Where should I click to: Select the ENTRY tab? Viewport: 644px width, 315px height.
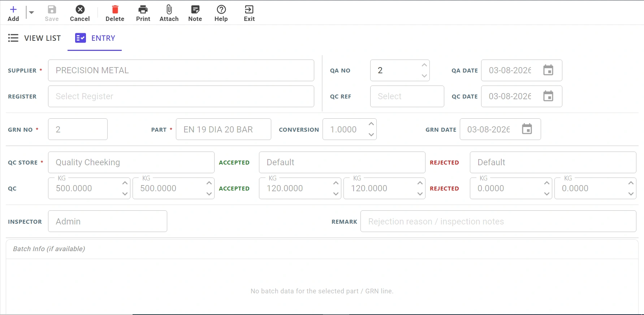click(x=95, y=38)
